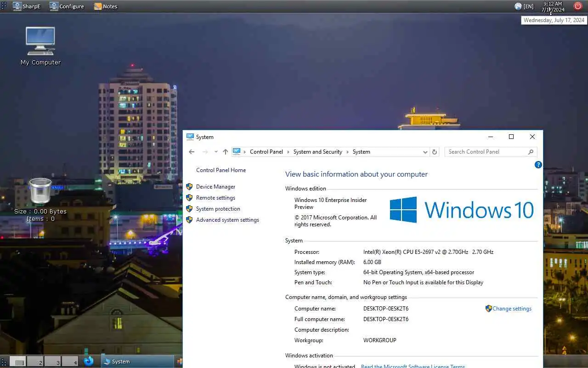Click shield icon next to Change settings
The width and height of the screenshot is (588, 368).
(x=489, y=309)
